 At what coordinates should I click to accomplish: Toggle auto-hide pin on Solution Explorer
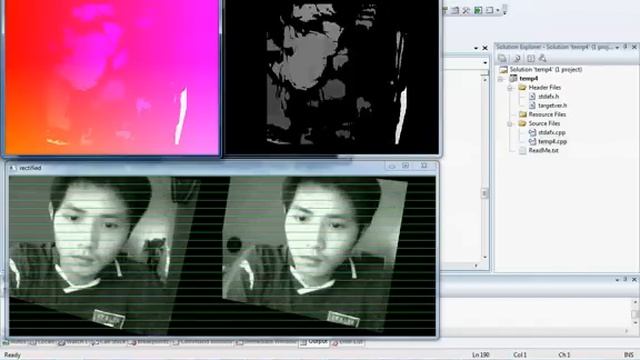point(625,47)
